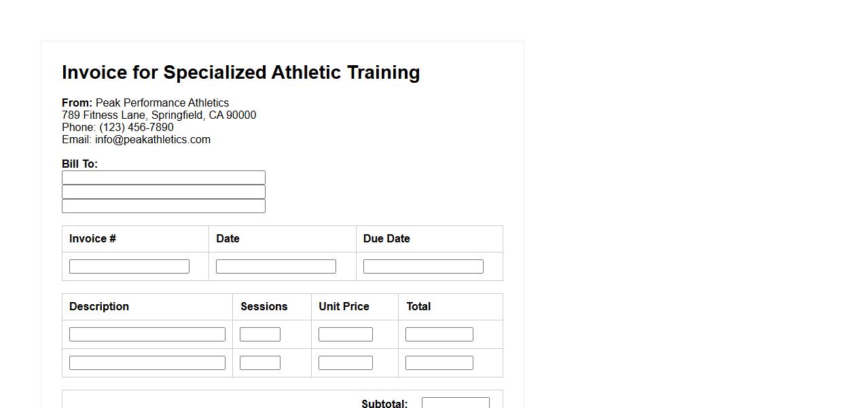The height and width of the screenshot is (408, 868).
Task: Click the Due Date column header
Action: (x=386, y=239)
